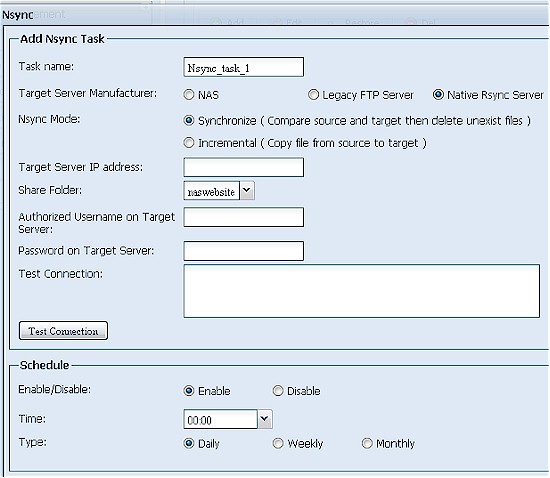Choose Synchronize Nsync mode
Image resolution: width=550 pixels, height=478 pixels.
tap(189, 121)
